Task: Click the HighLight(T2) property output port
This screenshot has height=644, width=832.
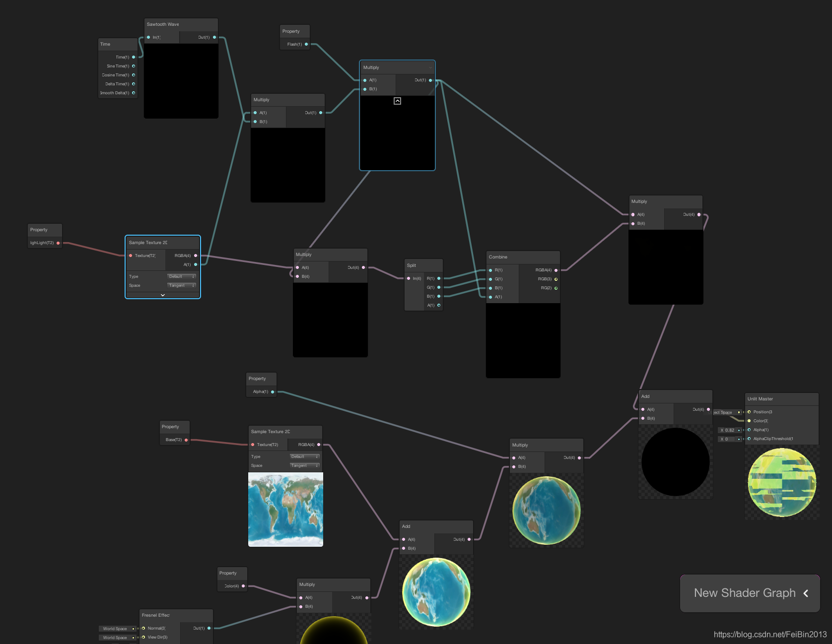Action: [x=58, y=243]
